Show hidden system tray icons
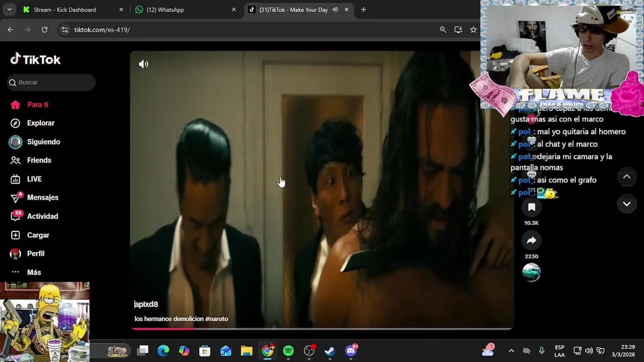644x362 pixels. pos(511,351)
